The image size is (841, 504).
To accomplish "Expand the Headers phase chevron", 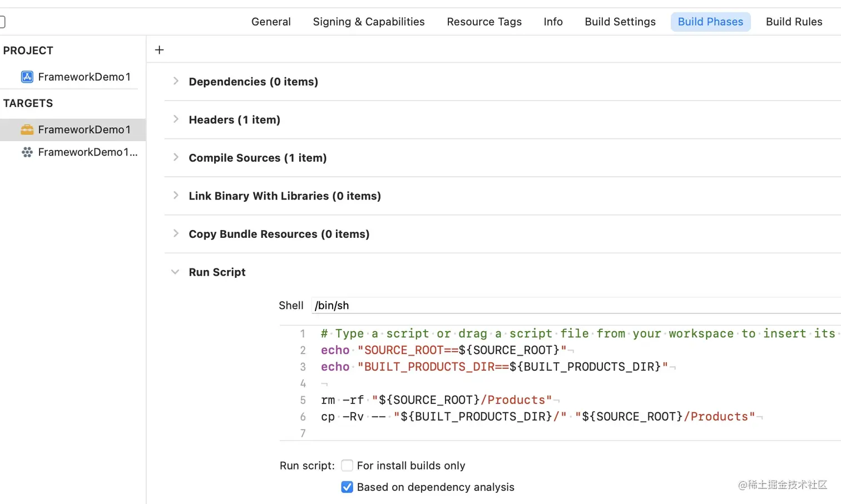I will click(x=176, y=119).
